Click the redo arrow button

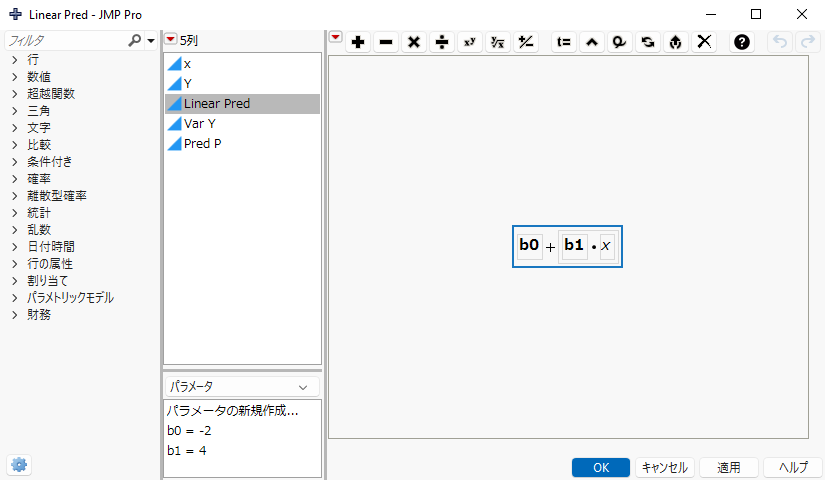click(x=808, y=42)
